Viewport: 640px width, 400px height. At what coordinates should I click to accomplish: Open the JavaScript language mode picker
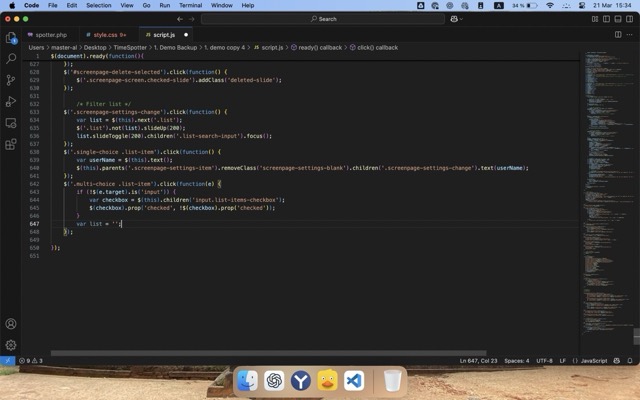point(594,360)
